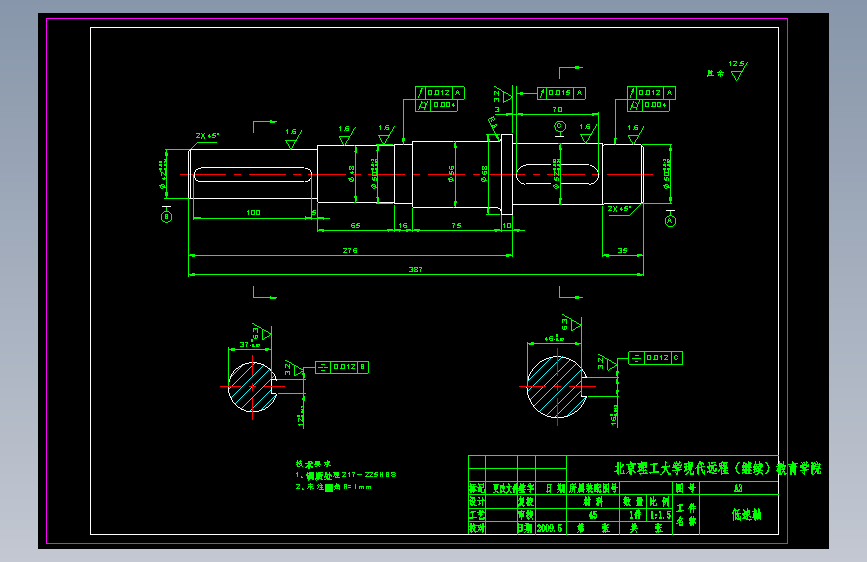Click the 北京理工大学 title block heading

pyautogui.click(x=718, y=469)
